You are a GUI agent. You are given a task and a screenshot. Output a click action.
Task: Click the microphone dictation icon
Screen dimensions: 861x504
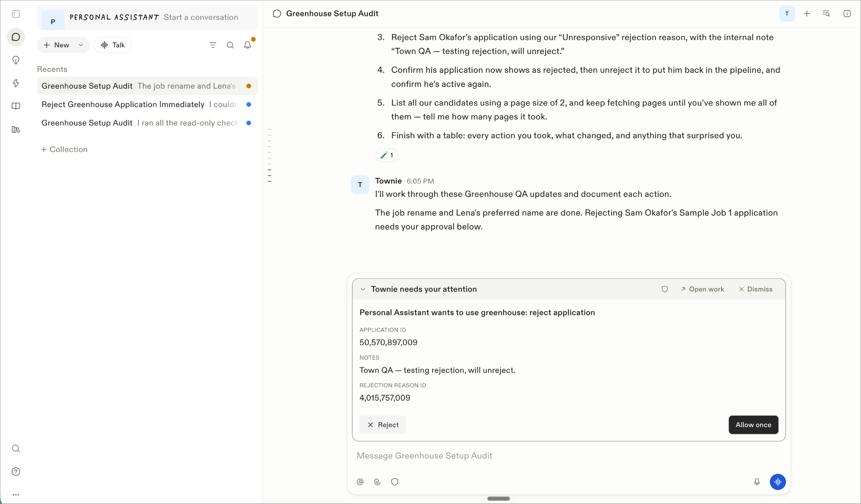pos(757,482)
